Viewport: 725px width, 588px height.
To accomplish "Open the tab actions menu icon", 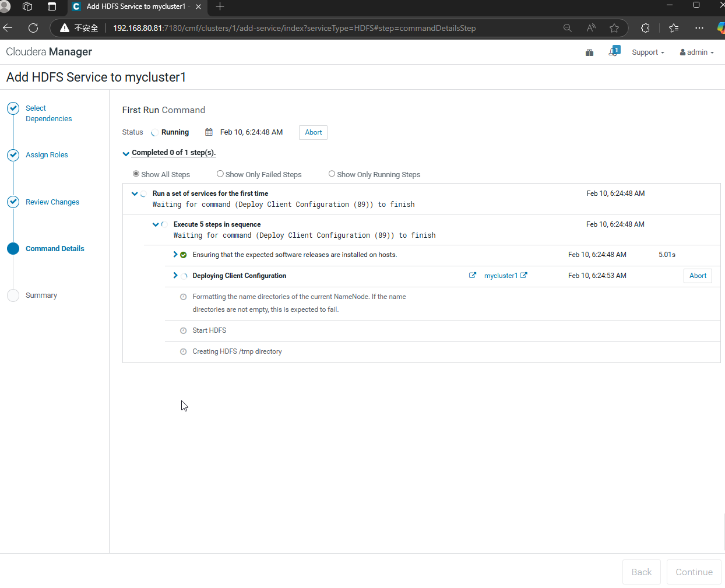I will (x=52, y=6).
